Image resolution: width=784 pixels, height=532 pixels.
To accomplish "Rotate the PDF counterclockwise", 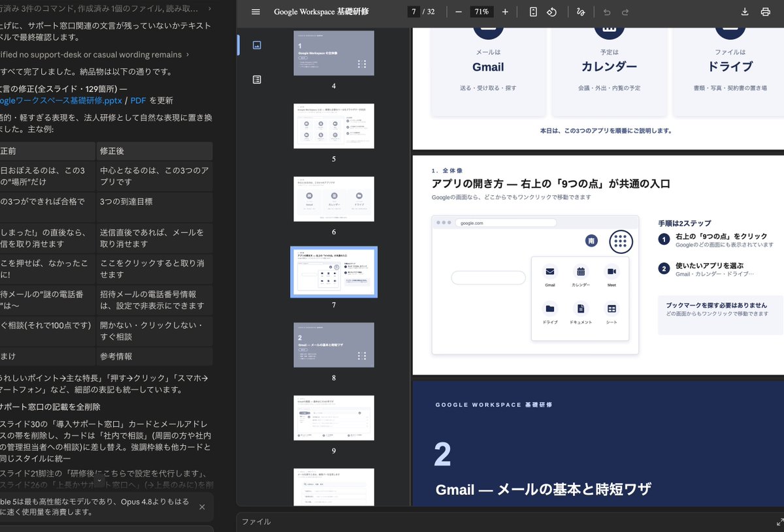I will [552, 12].
